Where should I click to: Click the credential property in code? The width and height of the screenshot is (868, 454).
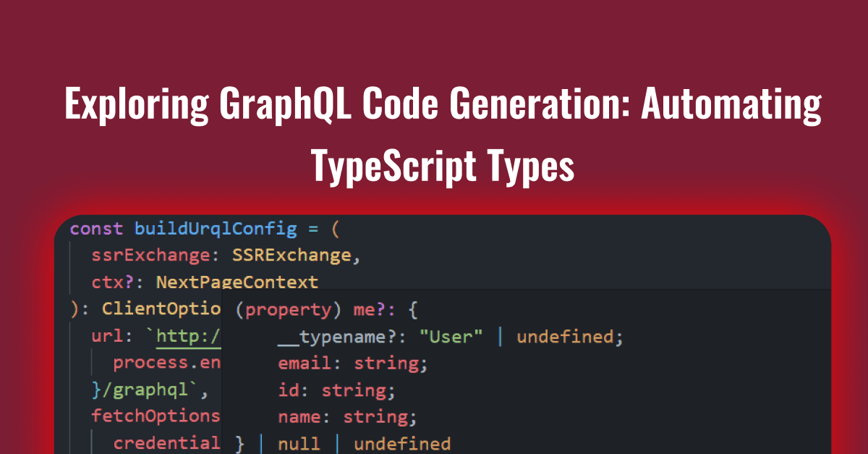pos(166,443)
